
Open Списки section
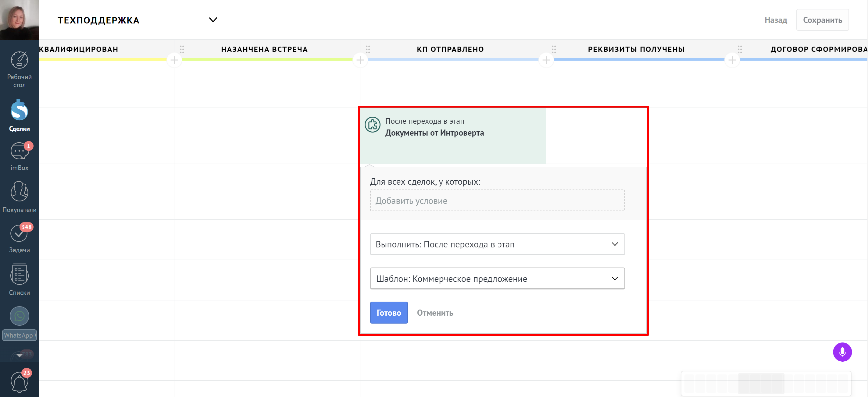click(x=19, y=279)
